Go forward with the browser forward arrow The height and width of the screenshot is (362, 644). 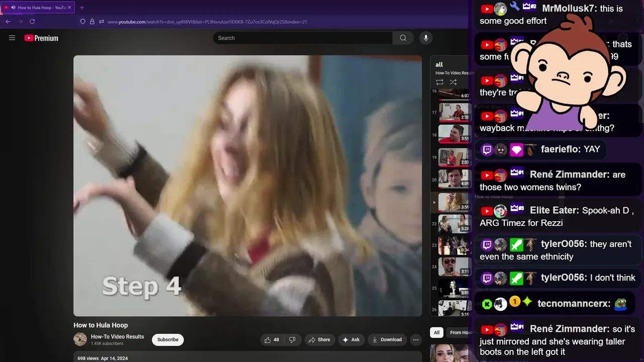click(x=20, y=22)
